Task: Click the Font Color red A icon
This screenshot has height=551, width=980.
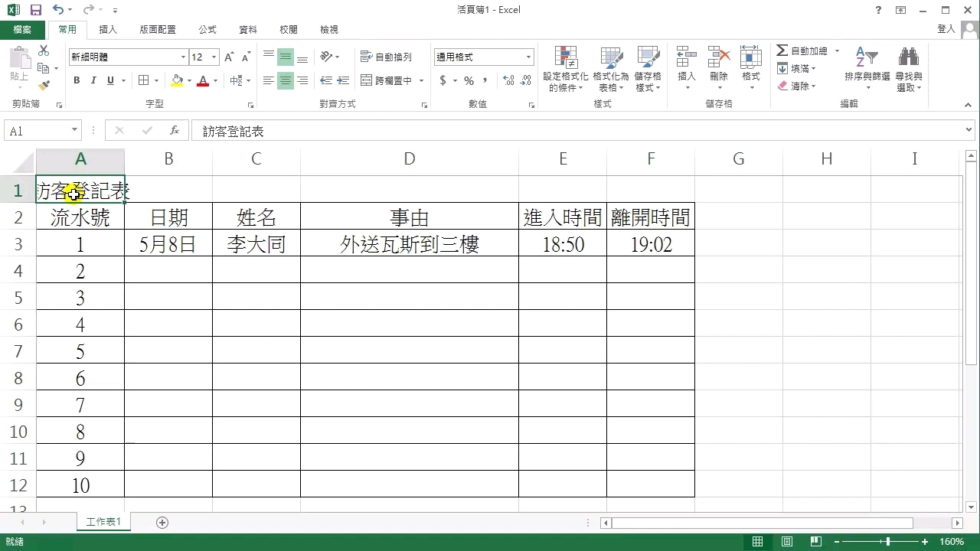Action: tap(203, 80)
